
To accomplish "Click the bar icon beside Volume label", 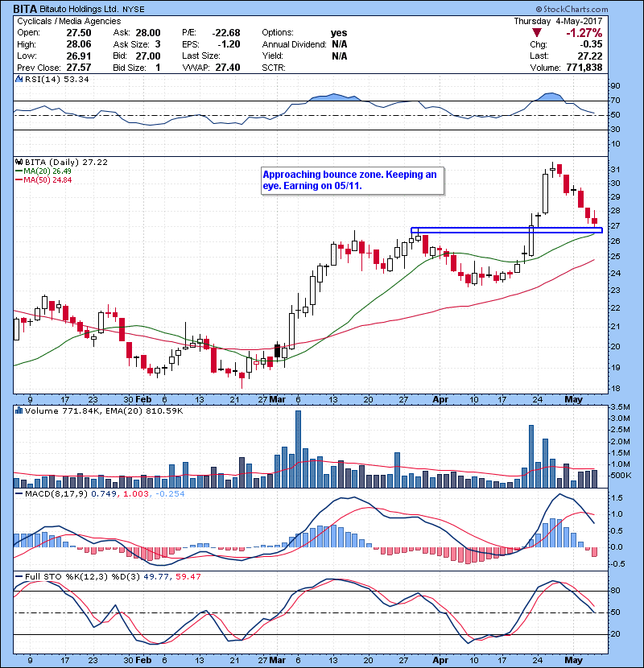I will 19,410.
